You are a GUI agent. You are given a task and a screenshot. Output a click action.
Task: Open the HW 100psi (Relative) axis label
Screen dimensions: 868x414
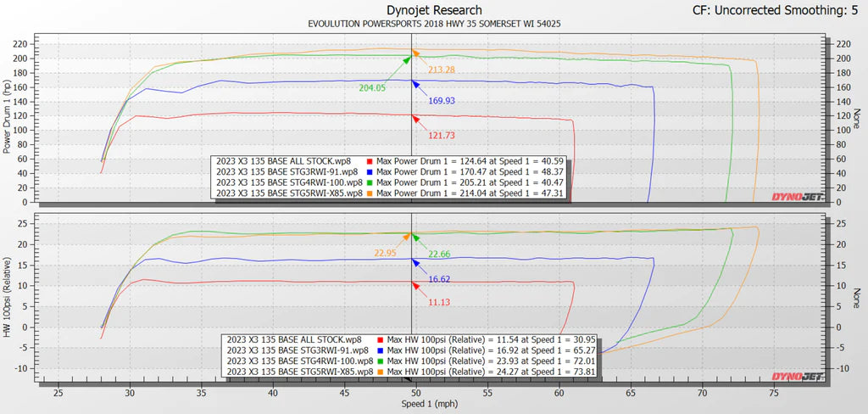click(8, 294)
